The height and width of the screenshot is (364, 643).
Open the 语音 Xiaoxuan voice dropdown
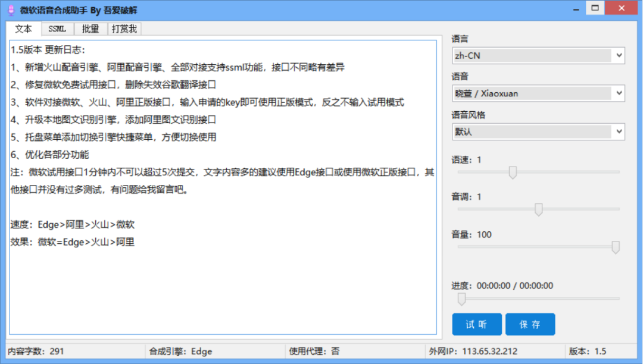(x=538, y=93)
